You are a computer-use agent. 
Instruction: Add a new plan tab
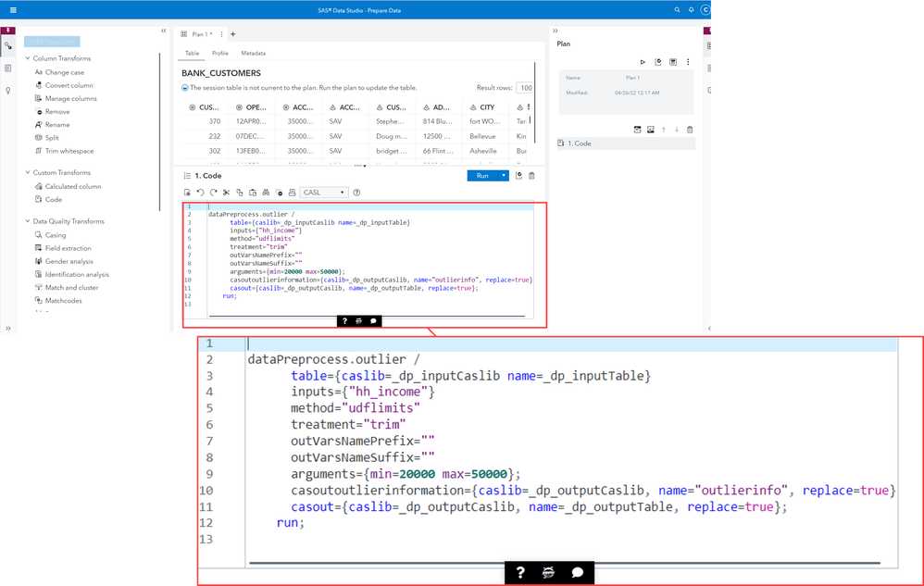232,34
